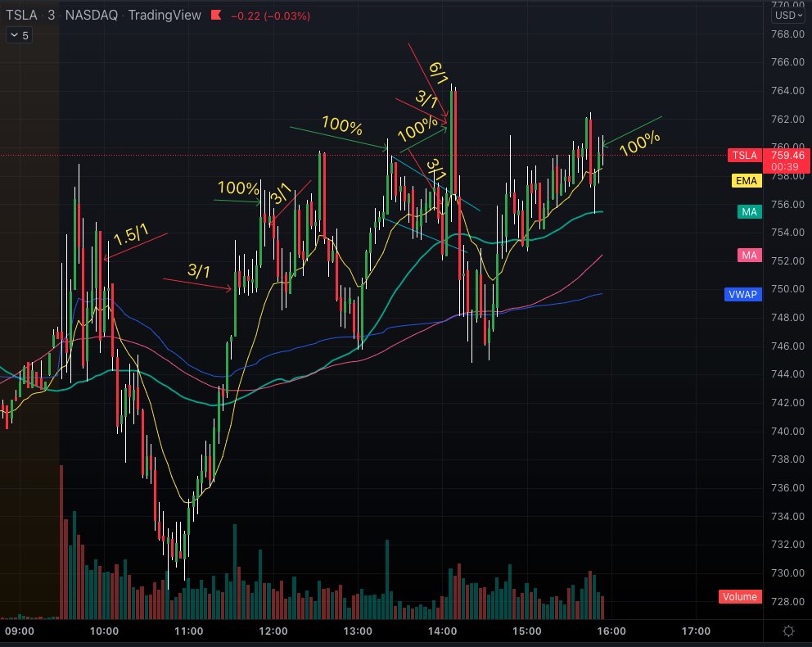
Task: Click the 10:00 time axis label
Action: 104,631
